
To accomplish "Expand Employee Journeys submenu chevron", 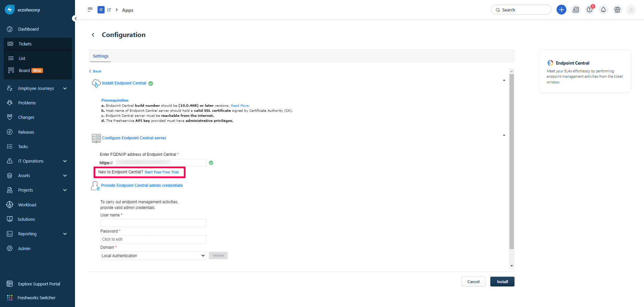I will 65,88.
